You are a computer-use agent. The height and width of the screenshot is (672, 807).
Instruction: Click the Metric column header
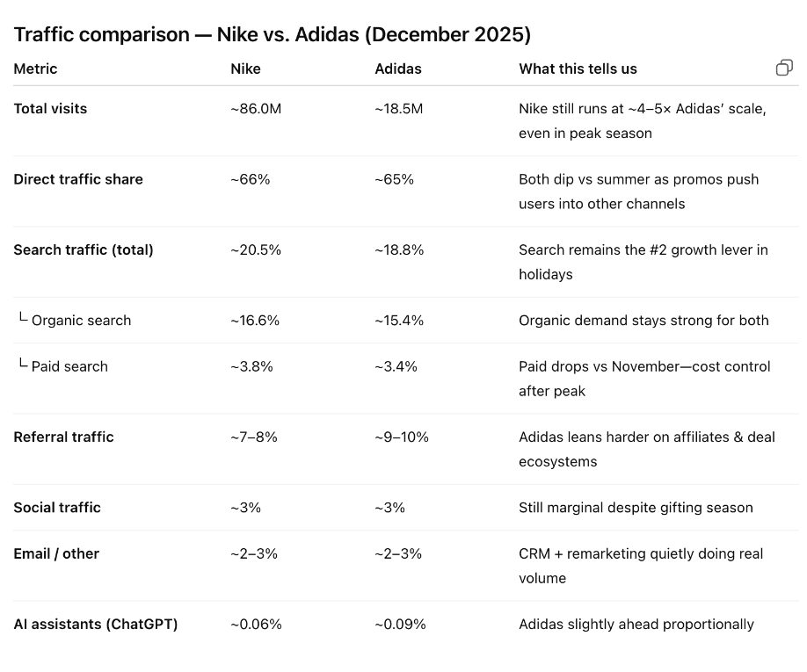35,69
